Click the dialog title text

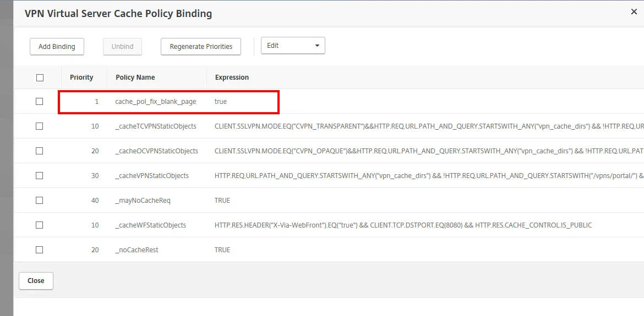118,14
